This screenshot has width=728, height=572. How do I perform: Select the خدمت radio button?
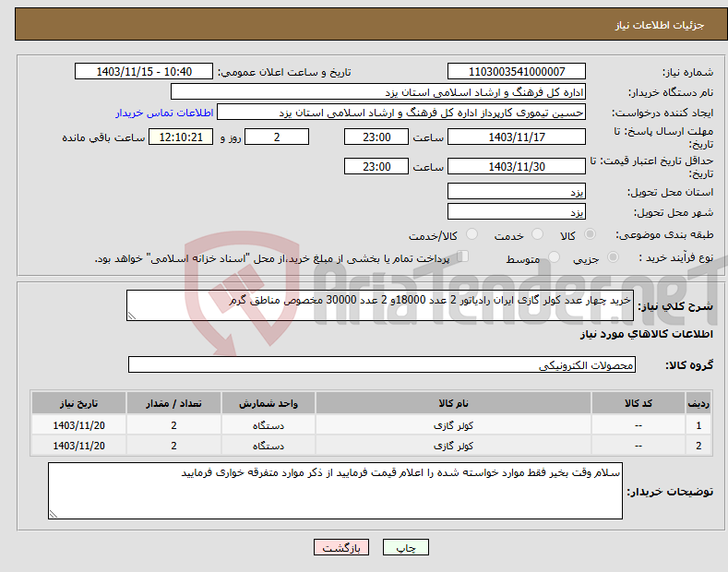click(537, 234)
